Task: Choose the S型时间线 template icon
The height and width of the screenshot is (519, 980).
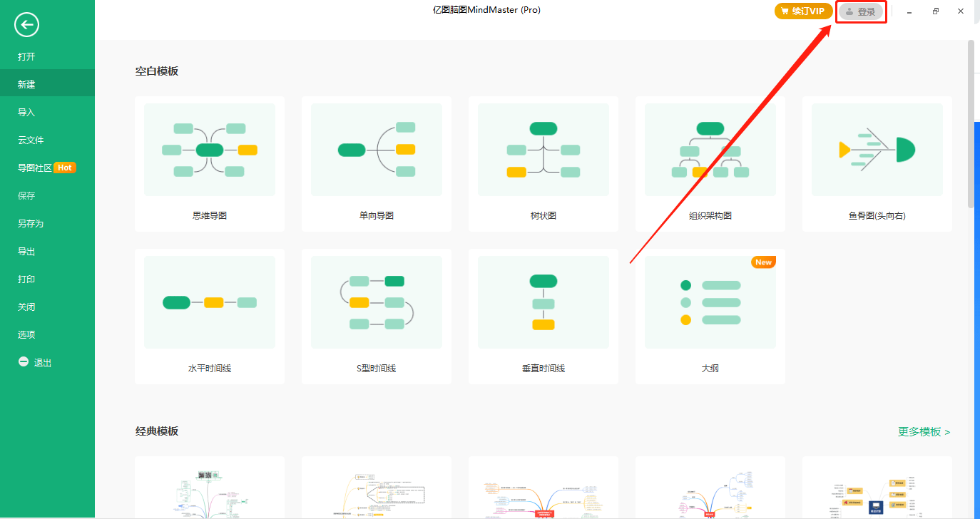Action: click(x=377, y=302)
